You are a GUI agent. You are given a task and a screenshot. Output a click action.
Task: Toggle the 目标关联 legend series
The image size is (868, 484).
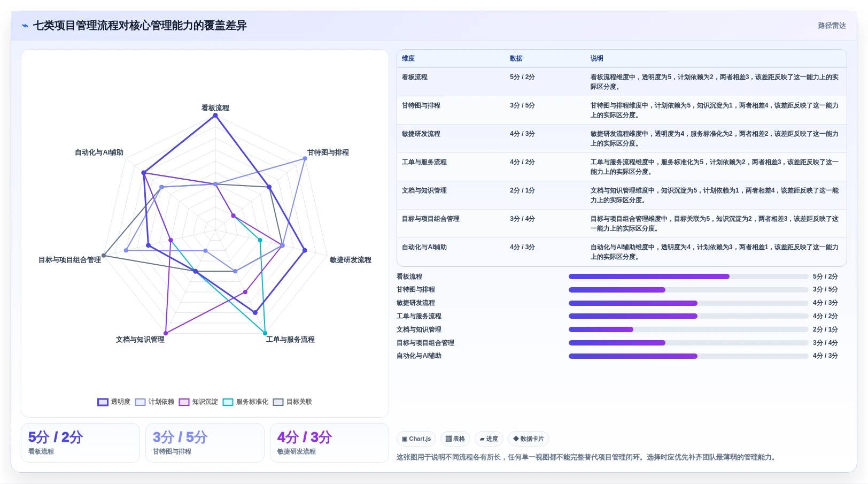pos(292,402)
